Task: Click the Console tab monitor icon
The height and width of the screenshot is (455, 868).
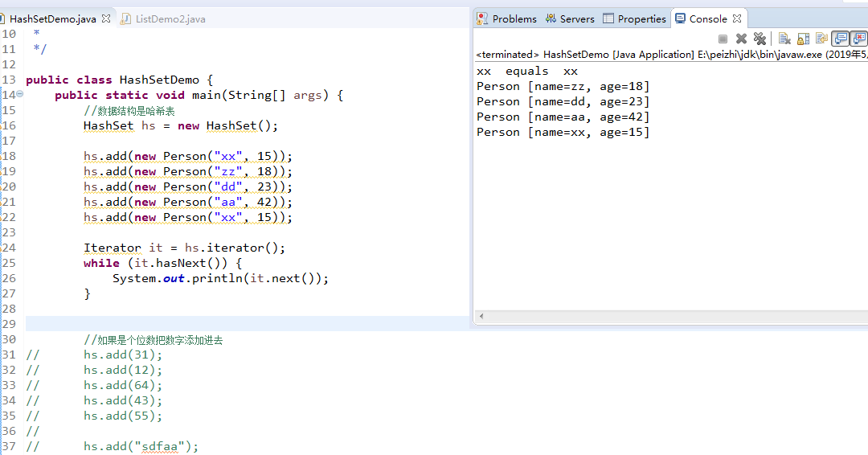Action: [681, 18]
